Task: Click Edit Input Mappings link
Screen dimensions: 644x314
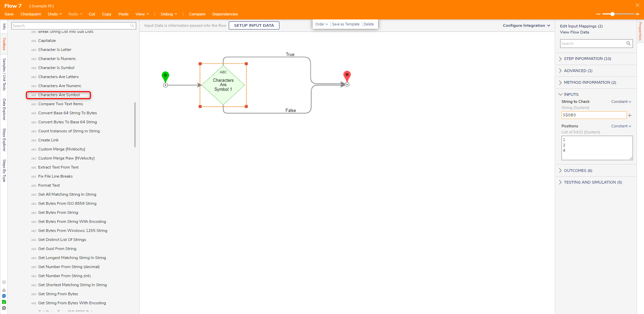Action: 581,26
